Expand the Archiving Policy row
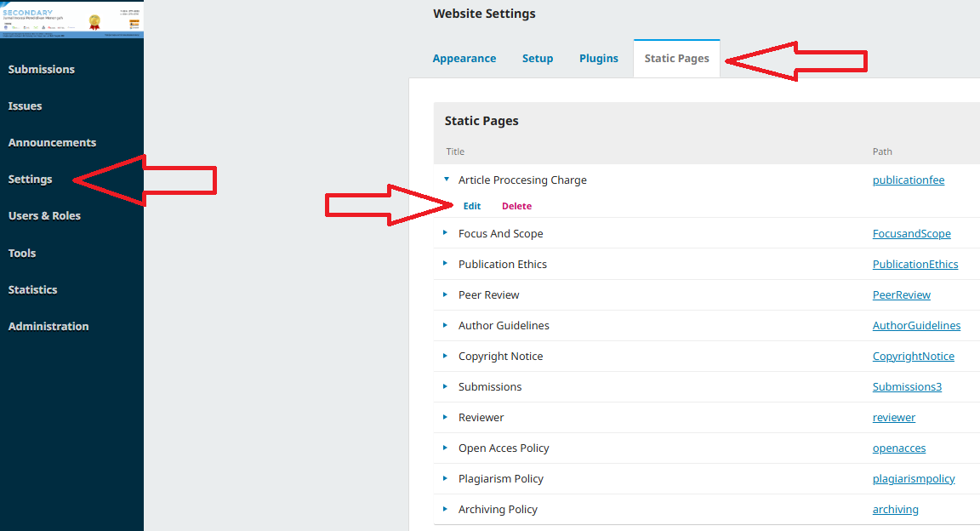The height and width of the screenshot is (531, 980). (445, 509)
